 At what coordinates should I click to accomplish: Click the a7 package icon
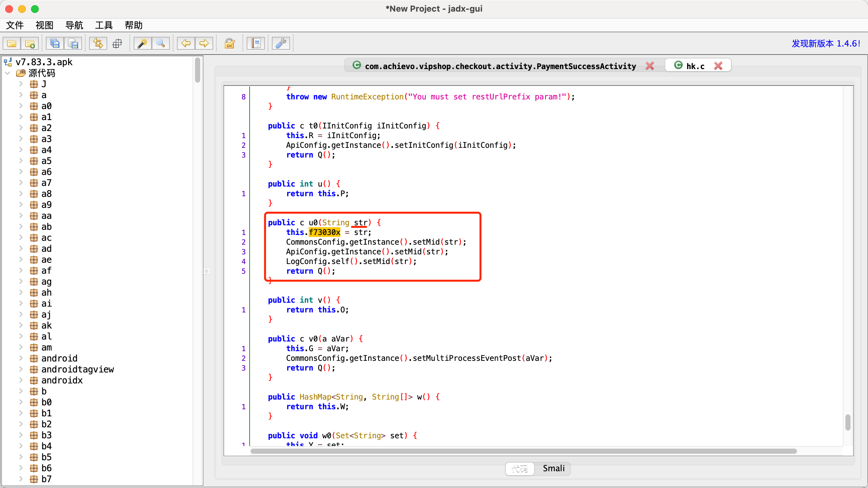pos(34,183)
